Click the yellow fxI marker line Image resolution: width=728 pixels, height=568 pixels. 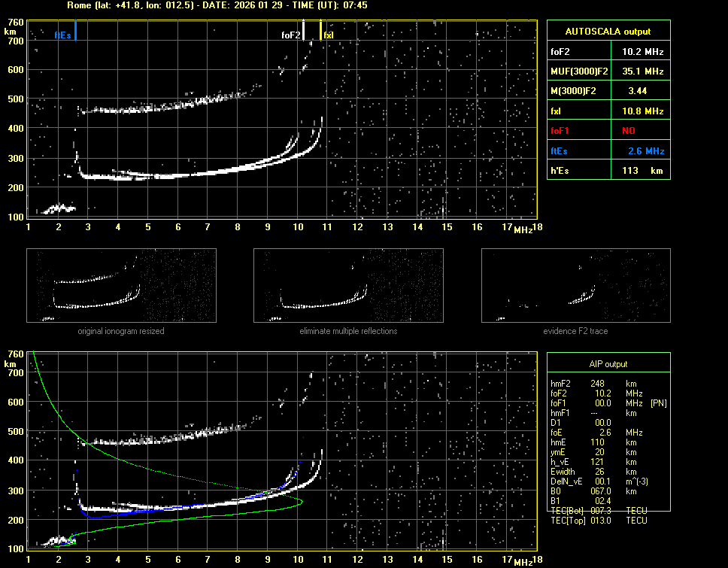tap(321, 30)
